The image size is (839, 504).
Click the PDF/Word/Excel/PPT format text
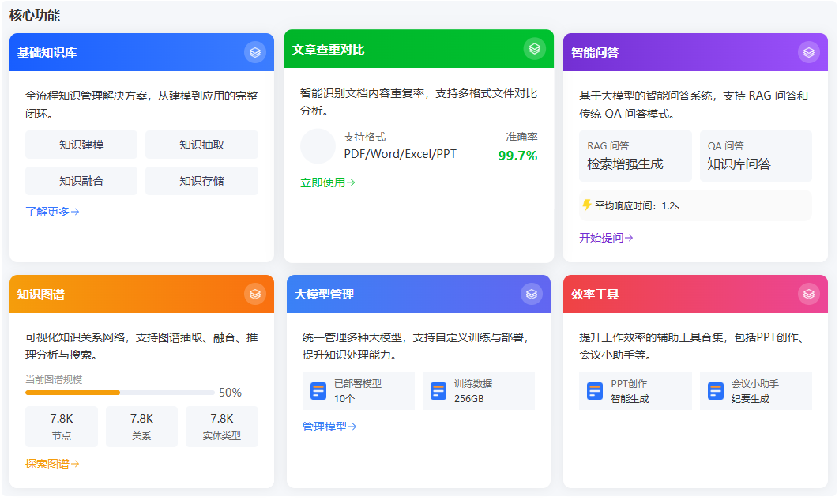coord(401,154)
